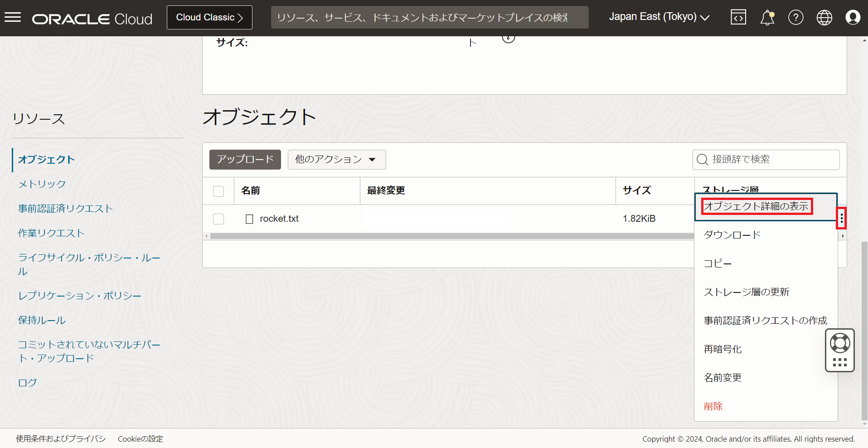
Task: Open the user profile avatar menu
Action: tap(853, 17)
